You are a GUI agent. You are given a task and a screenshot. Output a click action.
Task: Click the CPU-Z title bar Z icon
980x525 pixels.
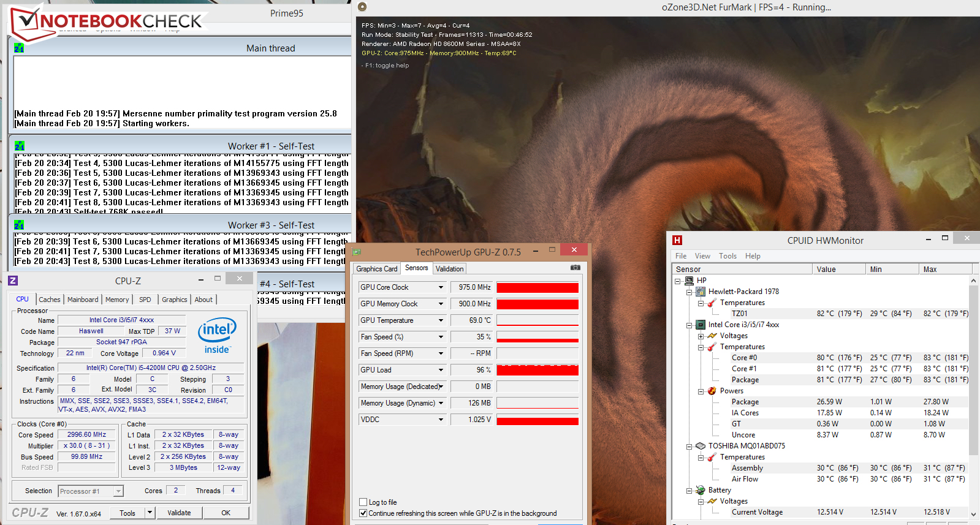pos(13,281)
